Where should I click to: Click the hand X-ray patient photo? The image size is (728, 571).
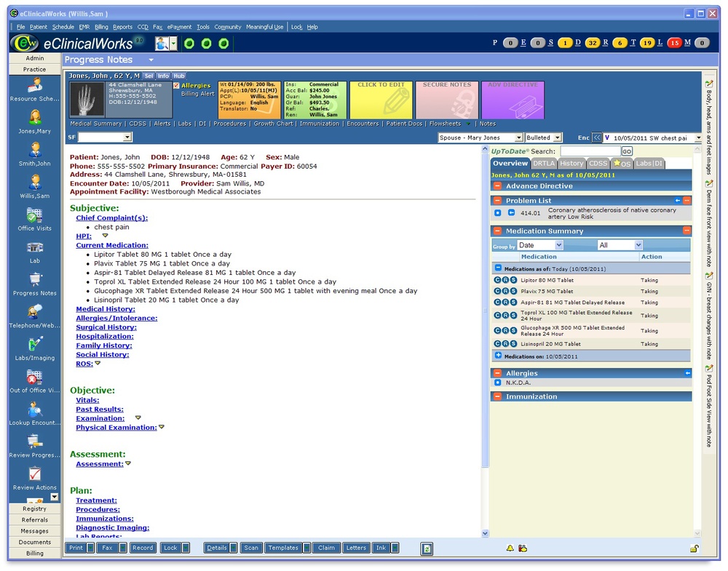pyautogui.click(x=87, y=99)
